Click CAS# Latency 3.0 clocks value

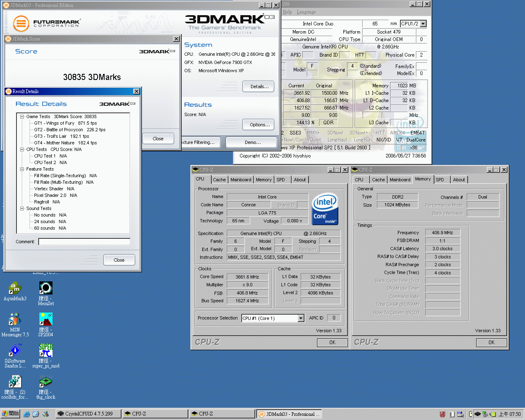443,249
